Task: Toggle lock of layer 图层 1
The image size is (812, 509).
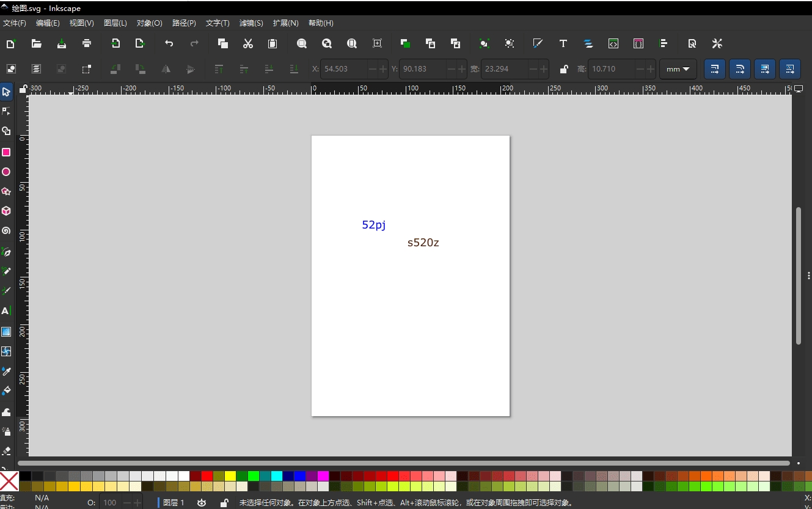Action: [x=224, y=503]
